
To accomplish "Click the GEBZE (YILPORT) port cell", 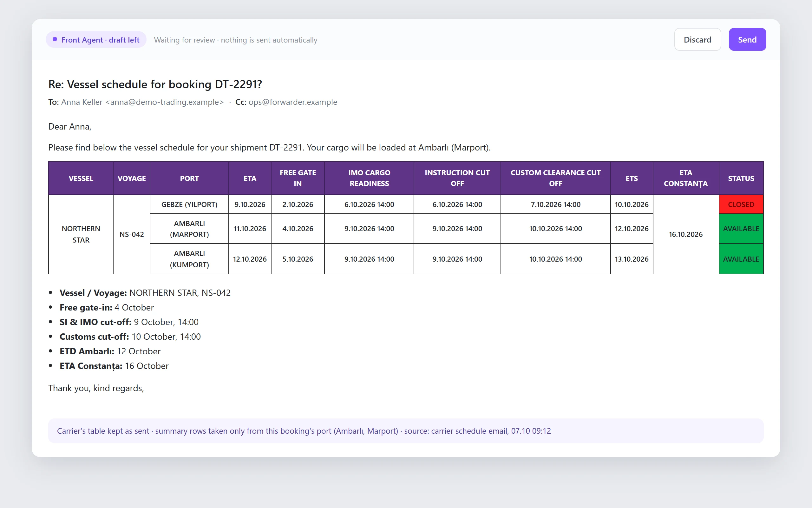I will (189, 204).
